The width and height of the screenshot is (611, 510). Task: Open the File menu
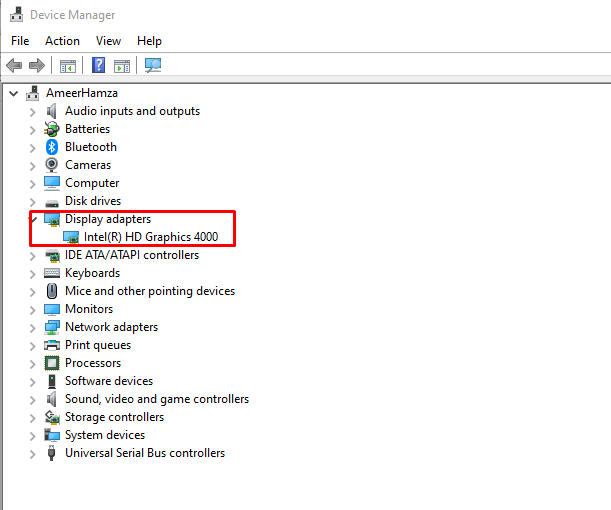[20, 41]
